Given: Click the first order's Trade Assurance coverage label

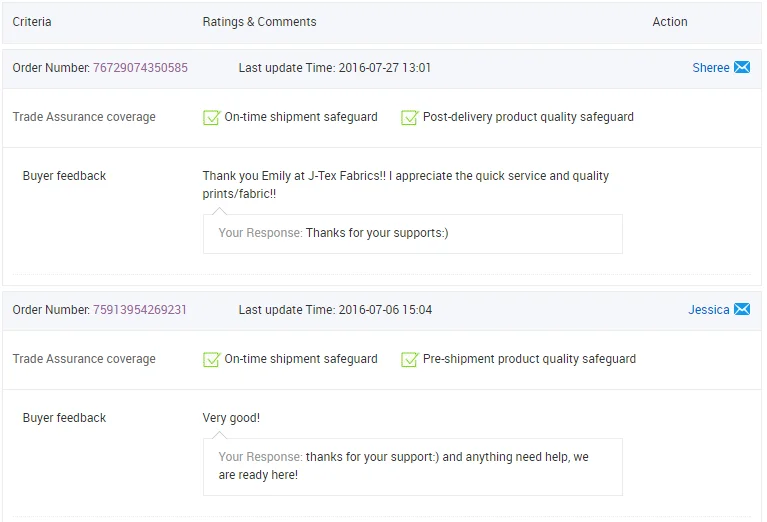Looking at the screenshot, I should pyautogui.click(x=84, y=117).
